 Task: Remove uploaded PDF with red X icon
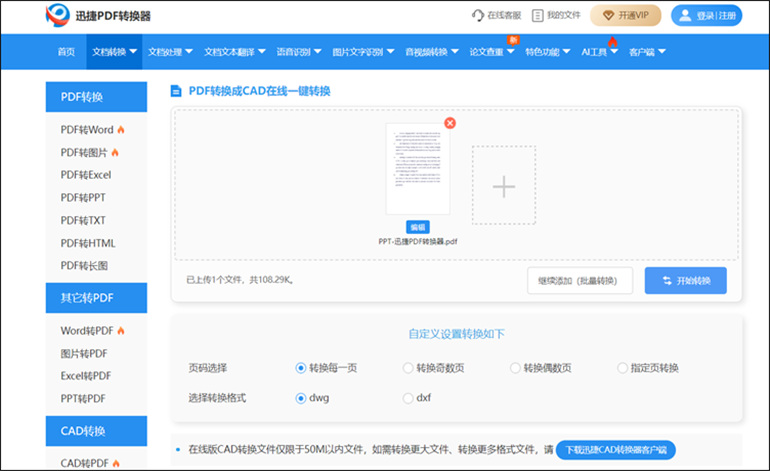tap(450, 123)
